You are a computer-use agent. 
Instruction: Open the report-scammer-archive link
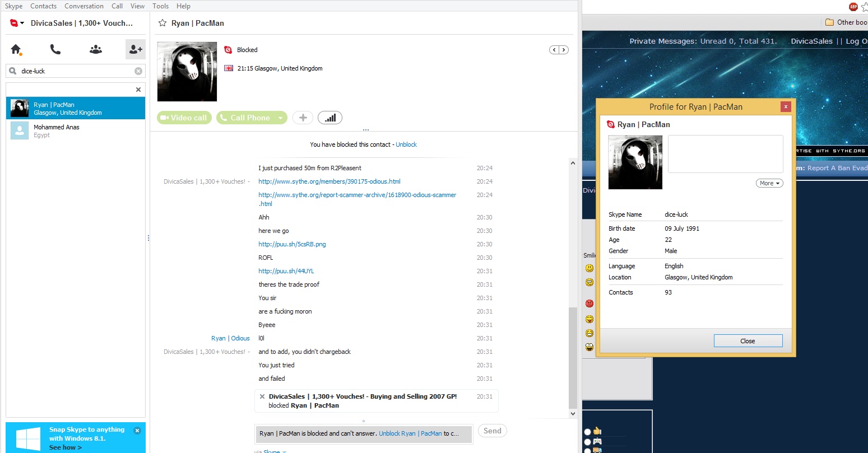click(358, 199)
